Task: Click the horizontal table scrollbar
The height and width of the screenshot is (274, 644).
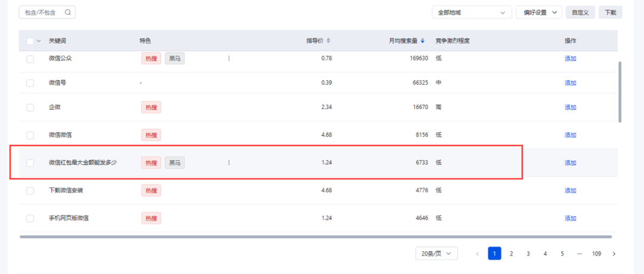Action: tap(315, 236)
